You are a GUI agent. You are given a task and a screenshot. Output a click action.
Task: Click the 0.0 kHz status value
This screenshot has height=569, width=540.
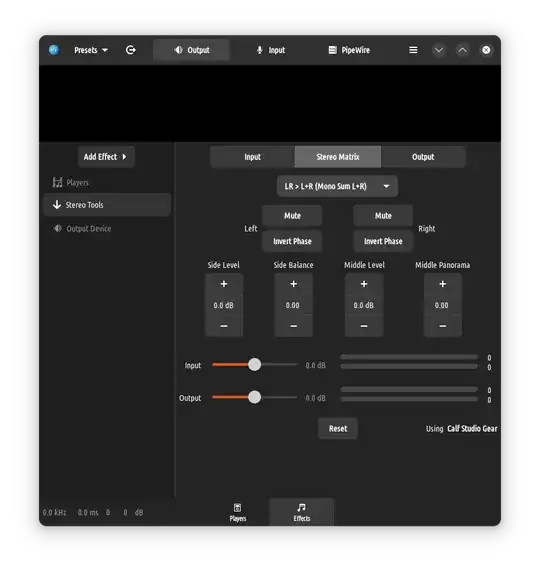click(x=55, y=512)
